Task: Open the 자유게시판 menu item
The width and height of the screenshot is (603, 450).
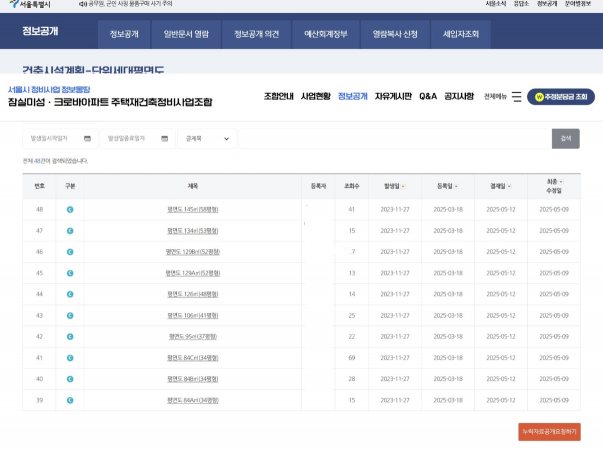Action: (x=393, y=97)
